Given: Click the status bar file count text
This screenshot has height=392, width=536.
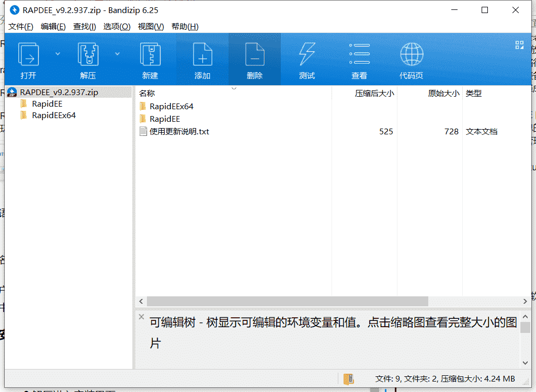Looking at the screenshot, I should pos(444,378).
